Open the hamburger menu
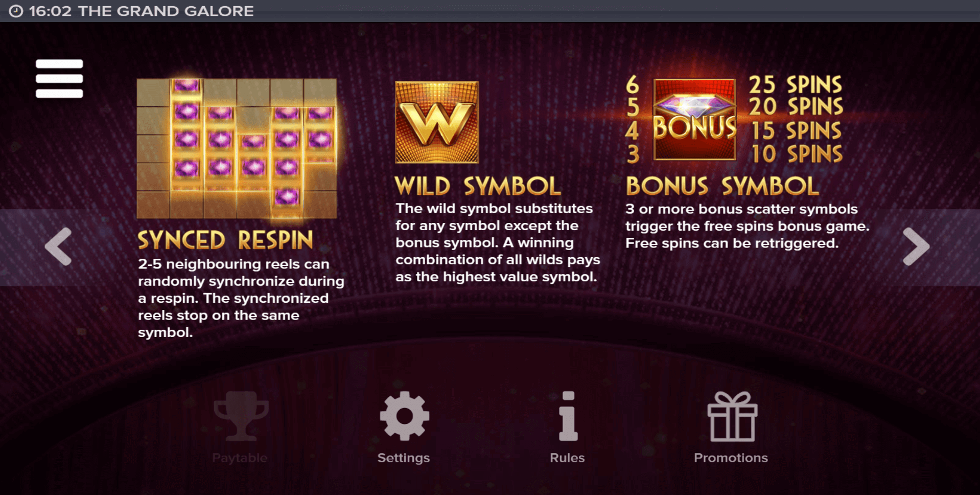This screenshot has width=980, height=495. 59,79
